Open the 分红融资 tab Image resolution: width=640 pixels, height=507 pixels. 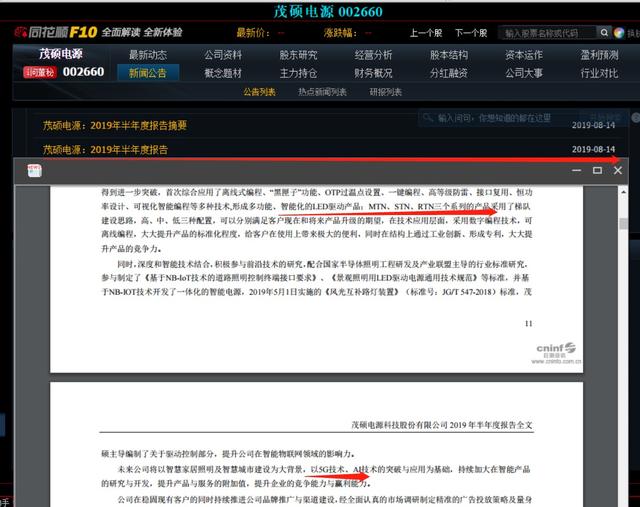point(449,73)
